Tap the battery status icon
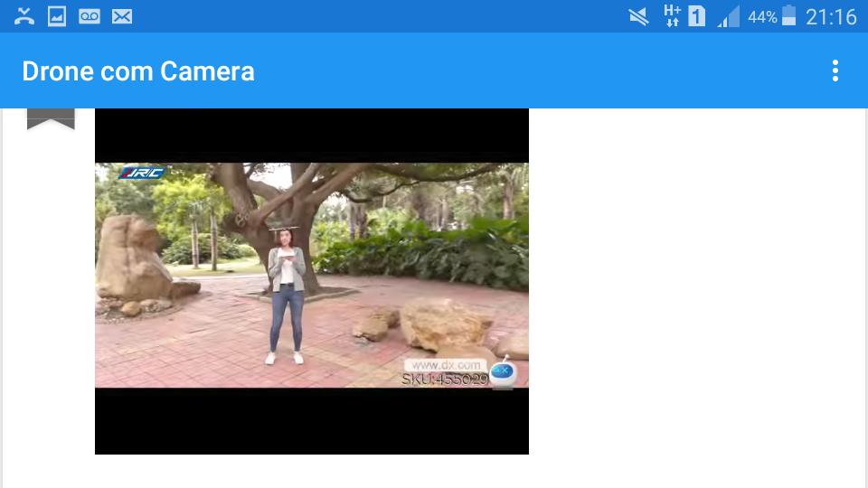The image size is (868, 488). coord(788,16)
